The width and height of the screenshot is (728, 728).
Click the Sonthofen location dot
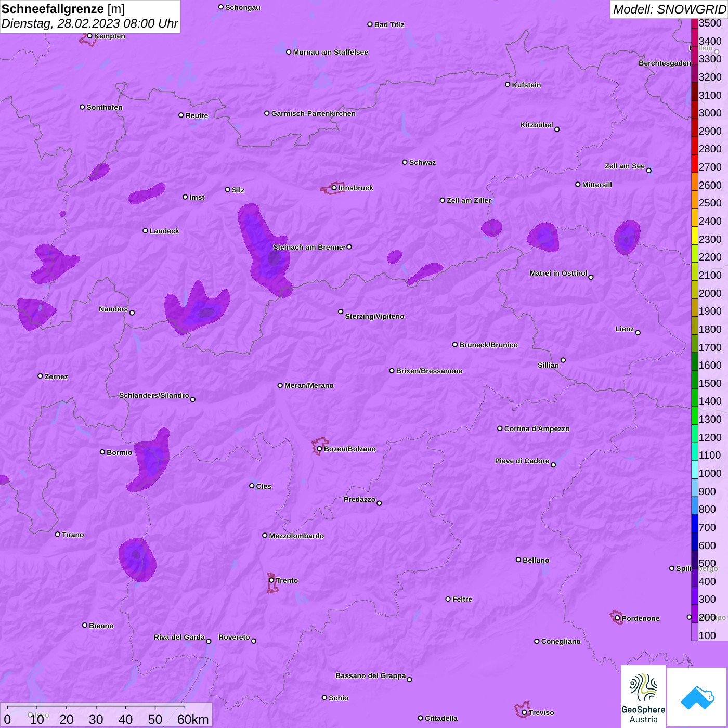tap(82, 107)
